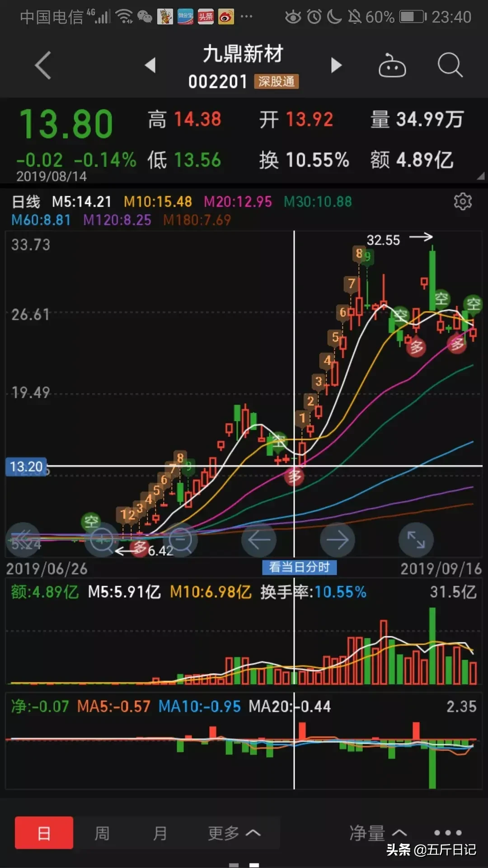Viewport: 488px width, 868px height.
Task: Open the robot assistant icon
Action: 392,66
